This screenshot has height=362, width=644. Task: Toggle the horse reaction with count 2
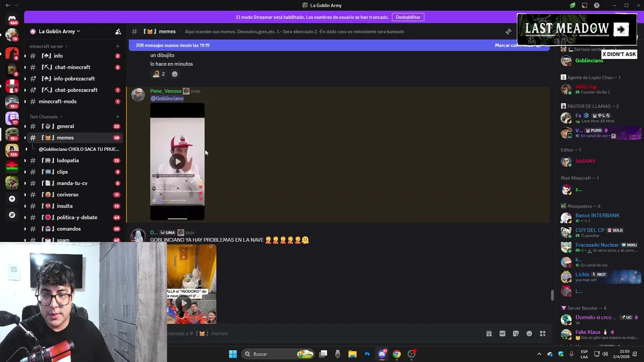click(159, 74)
